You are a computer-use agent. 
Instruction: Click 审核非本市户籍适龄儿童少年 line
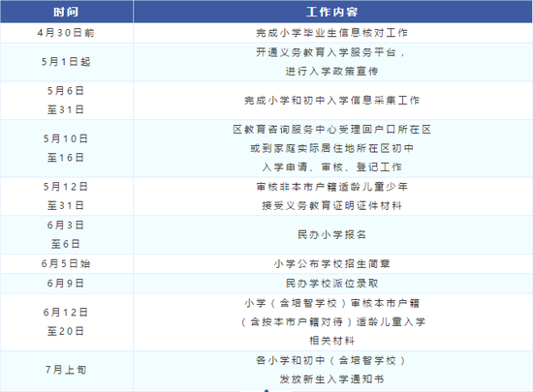(332, 187)
